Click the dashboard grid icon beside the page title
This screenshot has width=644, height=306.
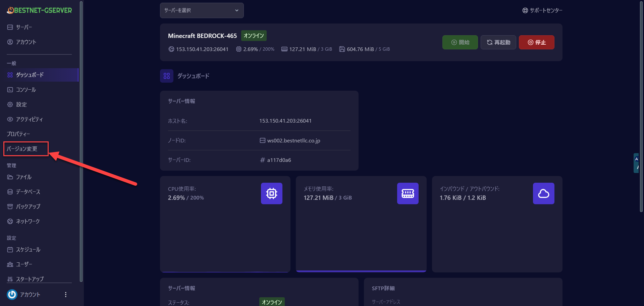[167, 76]
